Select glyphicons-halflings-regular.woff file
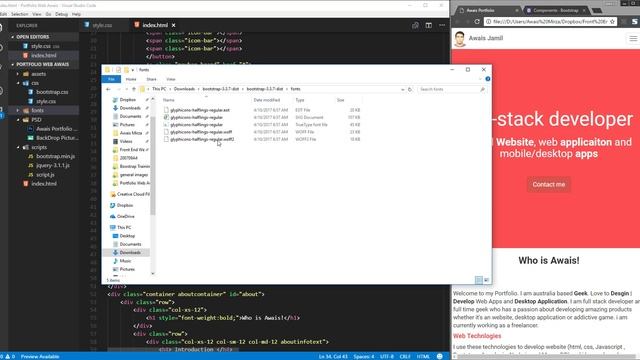This screenshot has width=640, height=360. point(201,132)
